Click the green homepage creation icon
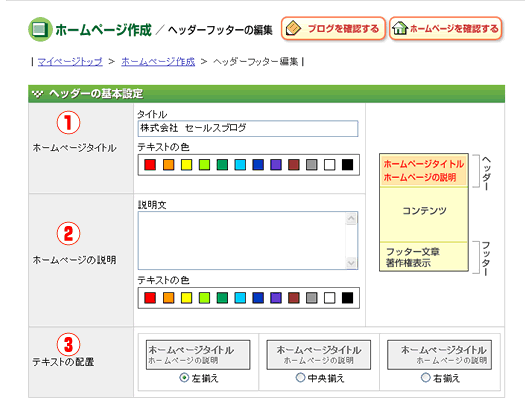Image resolution: width=525 pixels, height=399 pixels. (40, 29)
